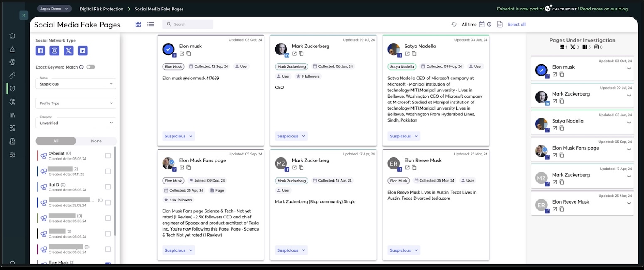Open the shield icon in the sidebar

[x=12, y=88]
